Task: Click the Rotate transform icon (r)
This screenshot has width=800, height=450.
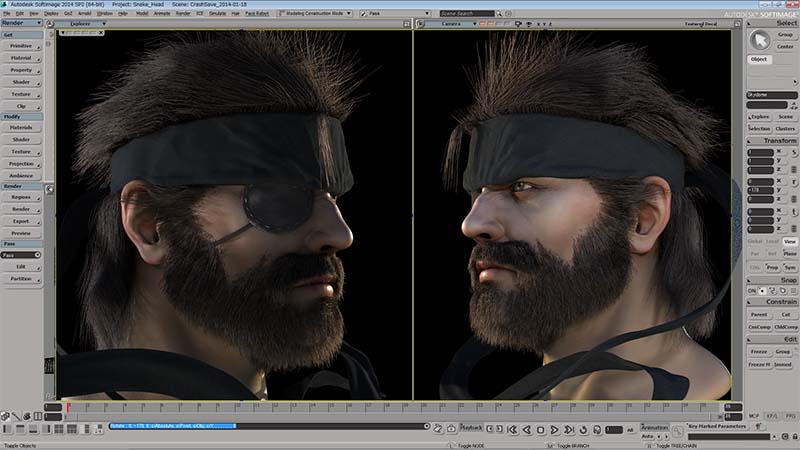Action: coord(794,182)
